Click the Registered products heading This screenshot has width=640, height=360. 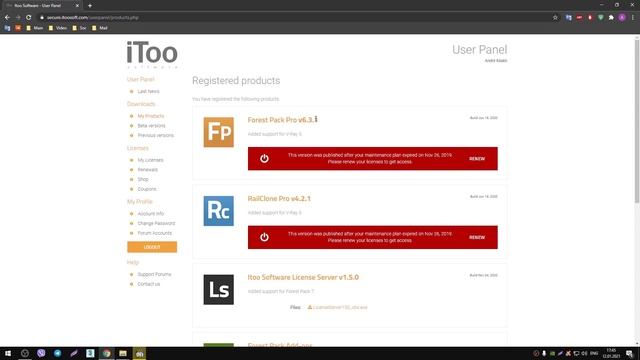(236, 81)
